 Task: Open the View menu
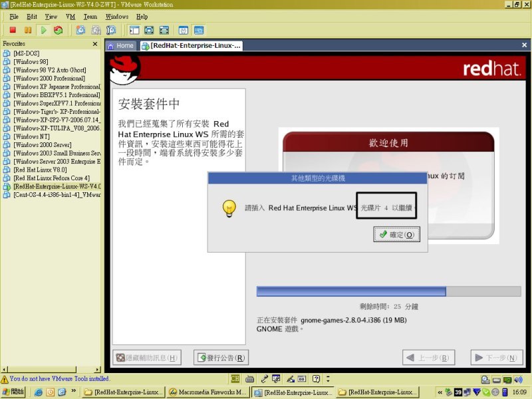(51, 17)
